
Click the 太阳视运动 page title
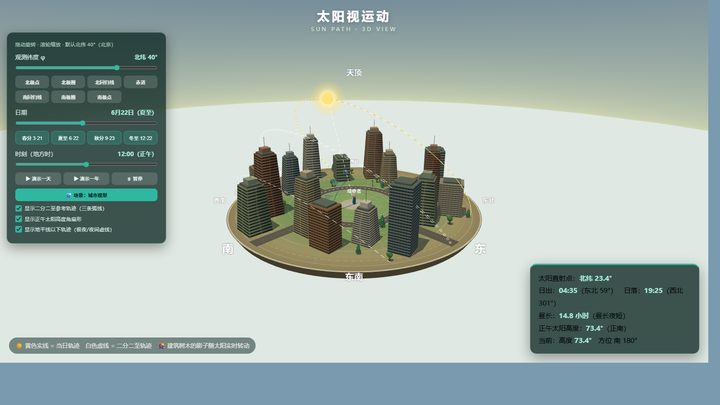coord(353,17)
